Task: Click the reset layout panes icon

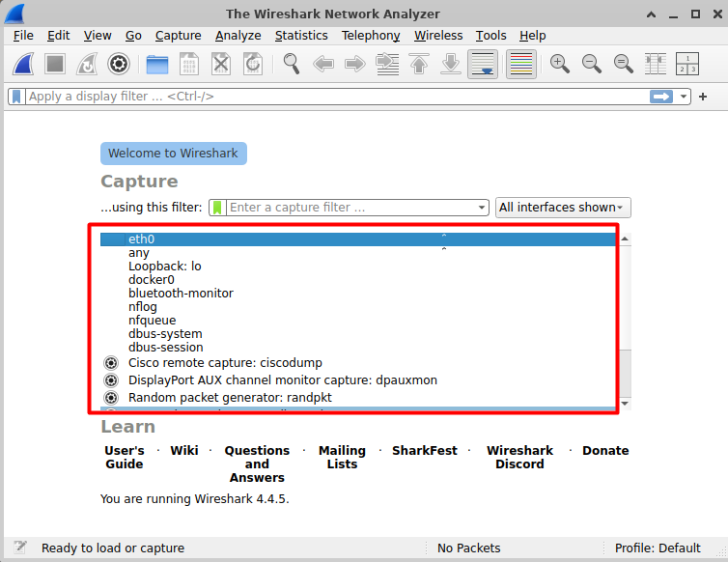Action: 686,64
